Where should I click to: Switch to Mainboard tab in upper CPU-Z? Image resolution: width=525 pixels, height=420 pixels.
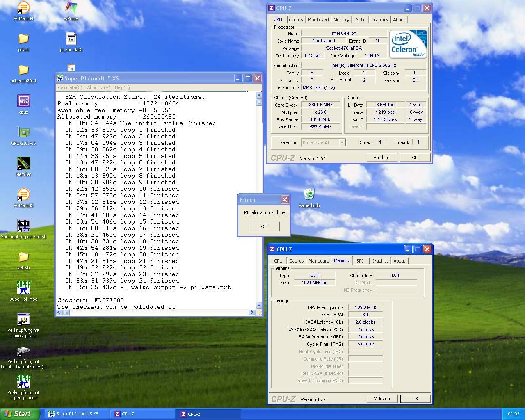point(318,20)
